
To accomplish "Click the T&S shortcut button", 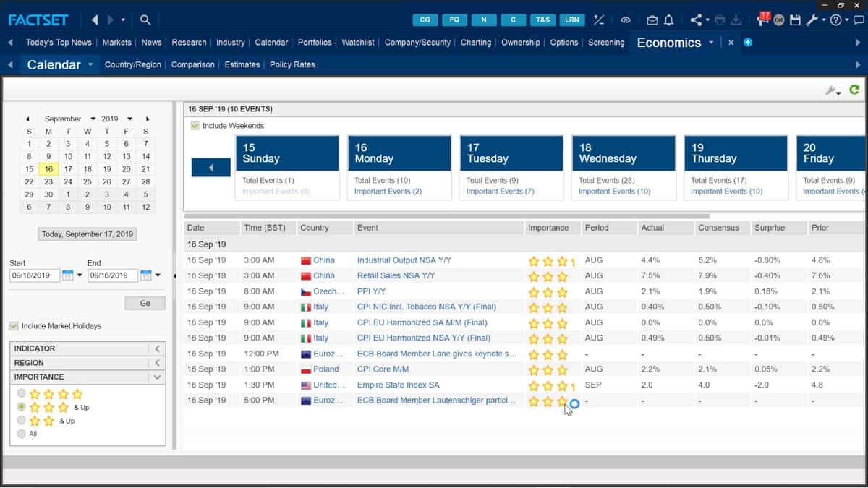I will pyautogui.click(x=542, y=20).
